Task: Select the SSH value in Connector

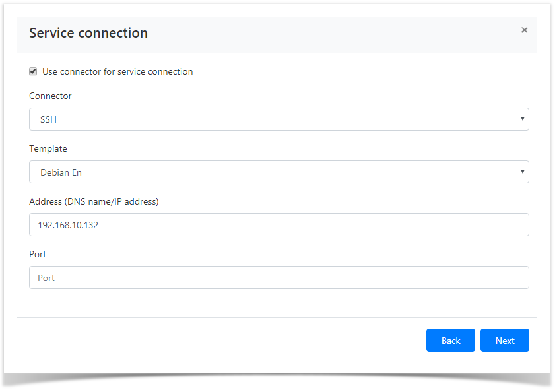Action: click(49, 119)
